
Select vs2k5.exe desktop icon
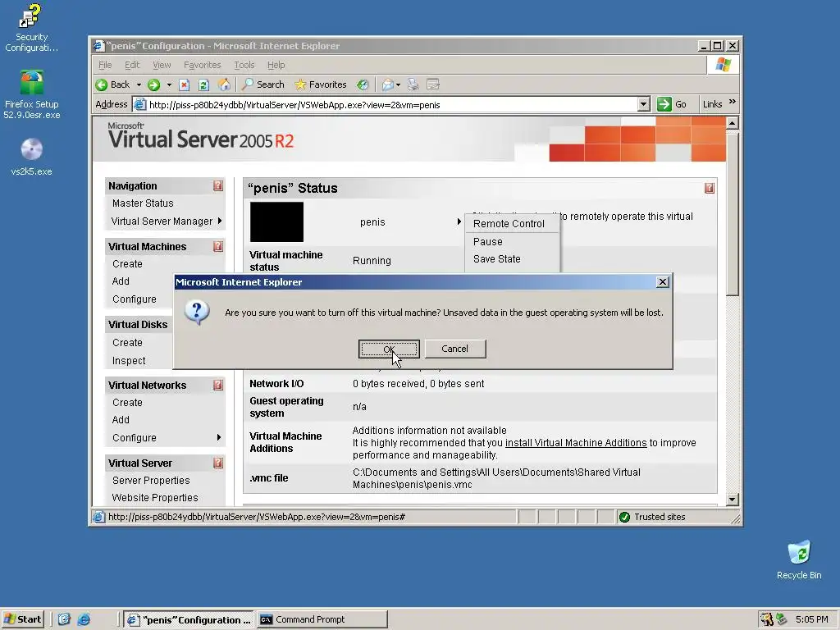pyautogui.click(x=32, y=157)
